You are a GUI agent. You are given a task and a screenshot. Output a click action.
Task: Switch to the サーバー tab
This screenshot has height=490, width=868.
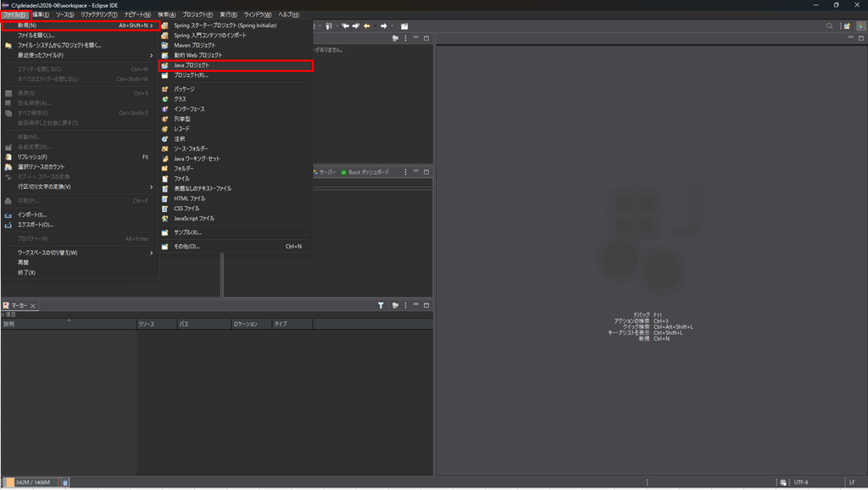tap(325, 172)
